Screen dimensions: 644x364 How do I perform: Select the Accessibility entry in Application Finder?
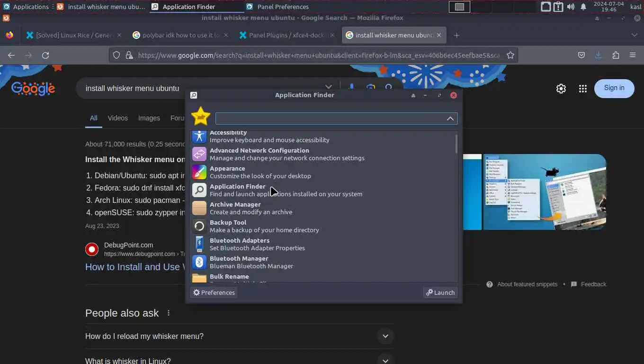(x=324, y=136)
